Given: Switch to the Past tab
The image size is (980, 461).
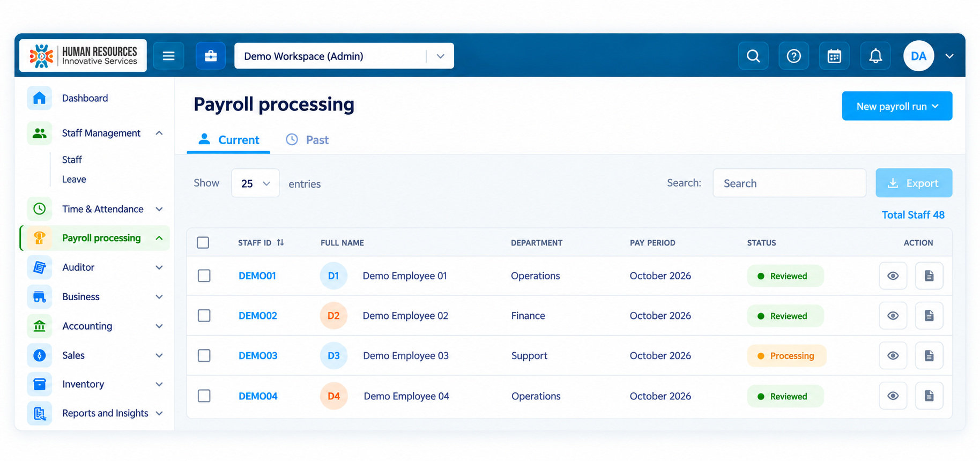Looking at the screenshot, I should point(307,140).
